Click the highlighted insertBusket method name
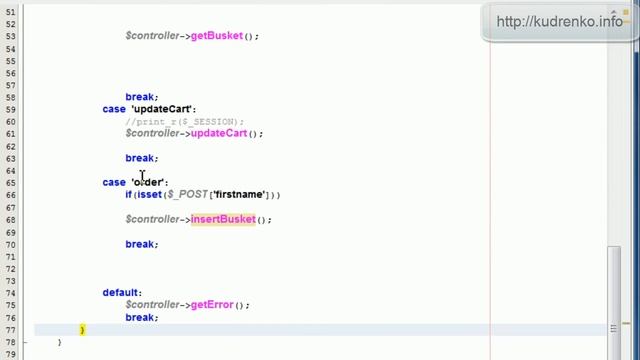Image resolution: width=640 pixels, height=360 pixels. (x=223, y=219)
